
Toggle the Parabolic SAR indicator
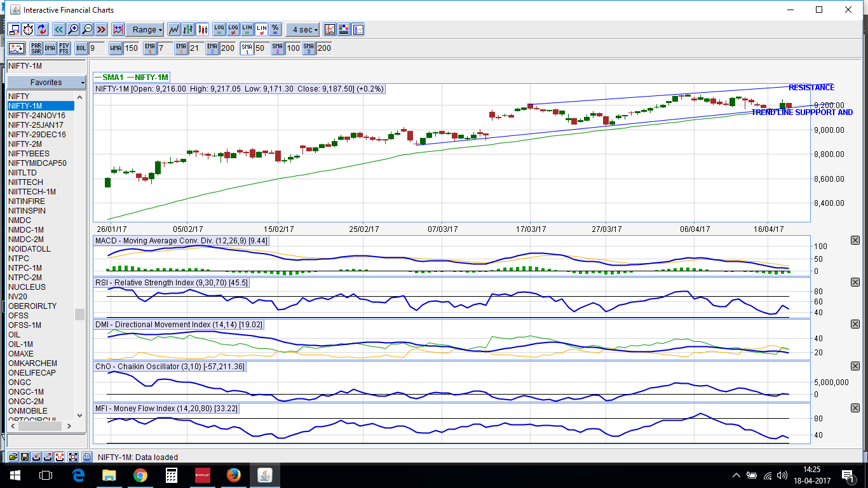36,48
